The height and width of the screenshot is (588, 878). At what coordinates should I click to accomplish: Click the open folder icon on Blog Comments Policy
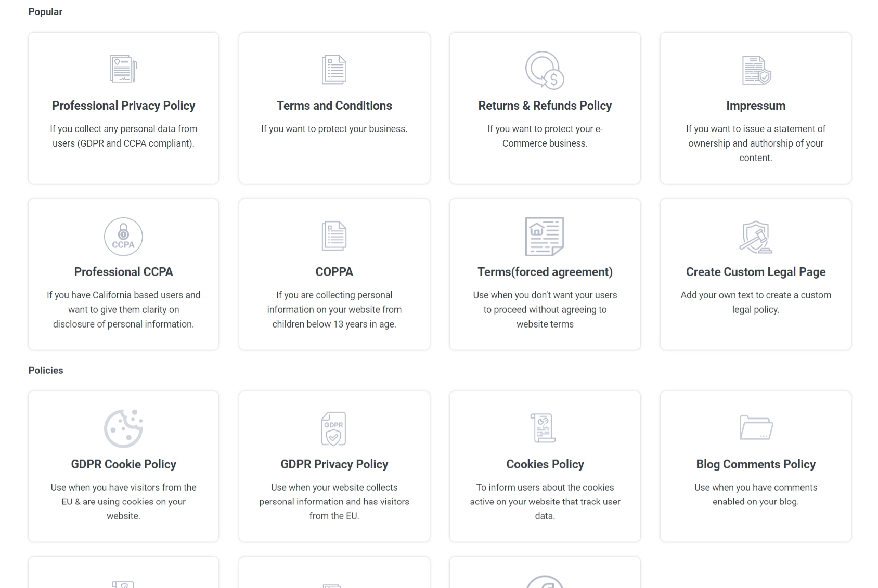tap(755, 428)
